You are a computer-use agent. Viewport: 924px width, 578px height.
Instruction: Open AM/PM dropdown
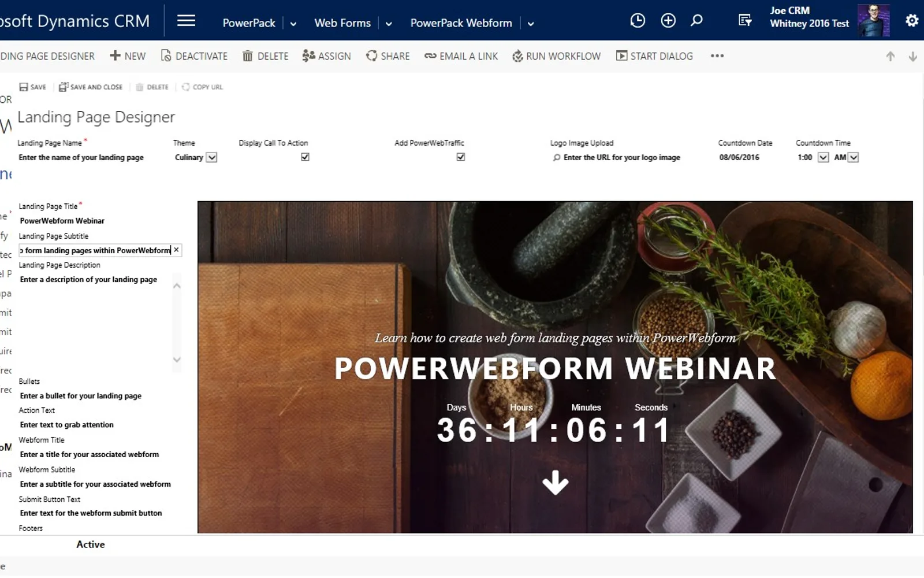click(854, 157)
